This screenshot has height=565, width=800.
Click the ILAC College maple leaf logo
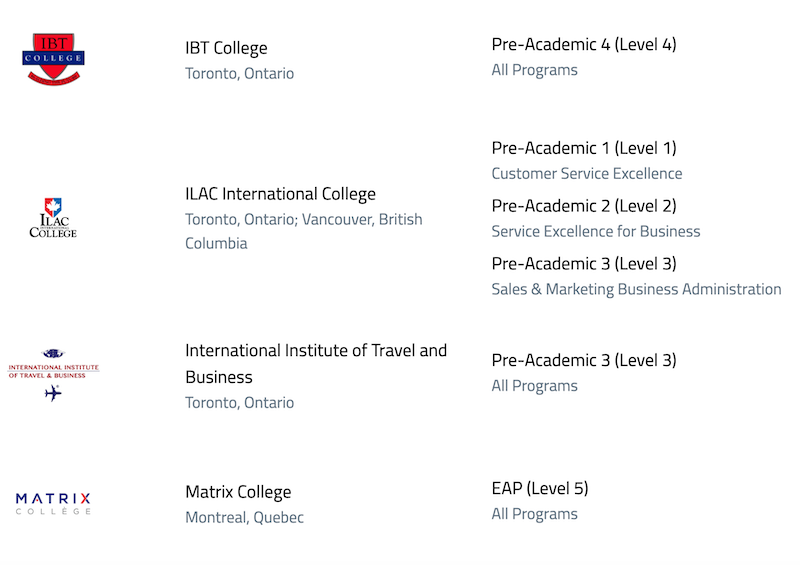click(x=53, y=218)
